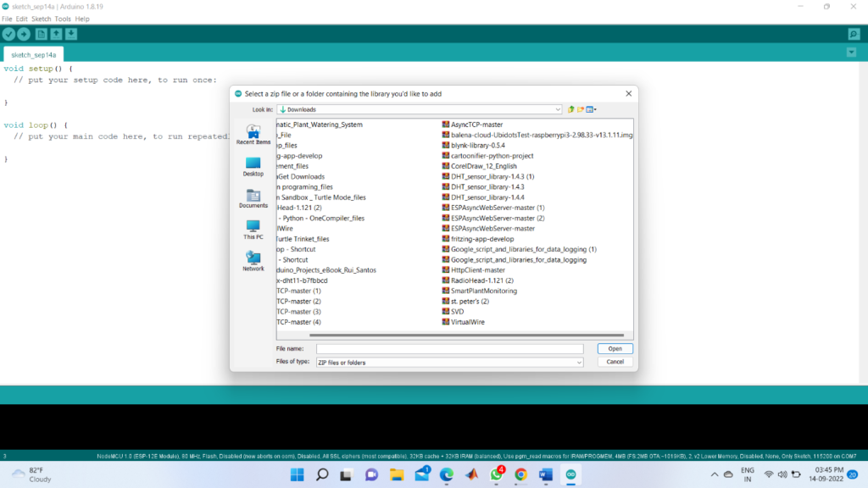The image size is (868, 488).
Task: Open Windows Search from the taskbar
Action: (x=322, y=474)
